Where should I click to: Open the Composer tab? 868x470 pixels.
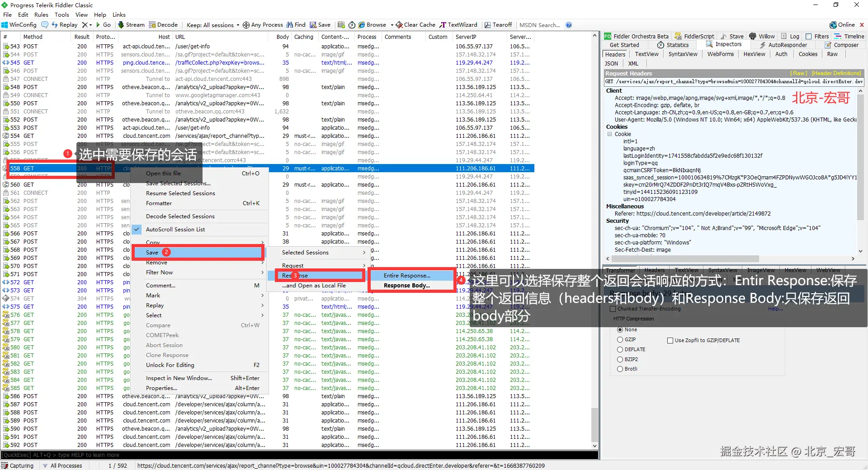click(x=841, y=45)
